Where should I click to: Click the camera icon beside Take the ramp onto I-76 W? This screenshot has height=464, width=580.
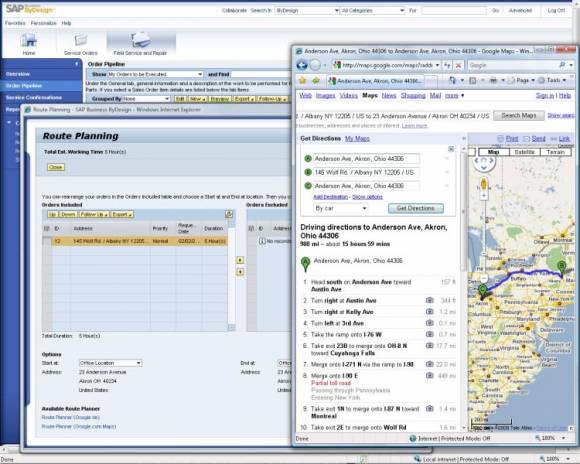(x=429, y=334)
